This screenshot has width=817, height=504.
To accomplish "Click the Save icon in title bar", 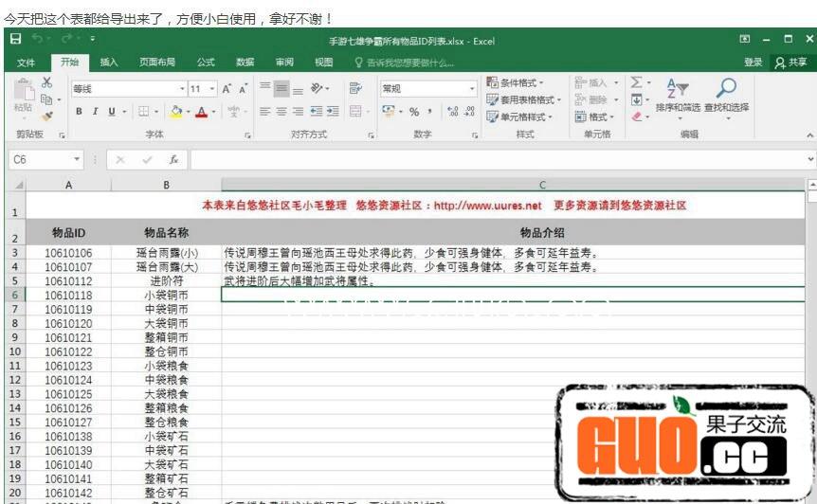I will click(15, 39).
